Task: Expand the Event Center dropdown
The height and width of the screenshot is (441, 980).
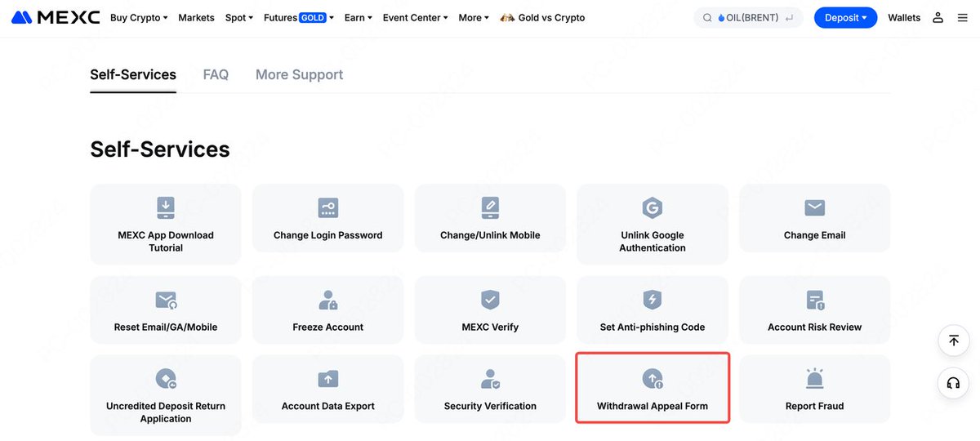Action: (416, 18)
